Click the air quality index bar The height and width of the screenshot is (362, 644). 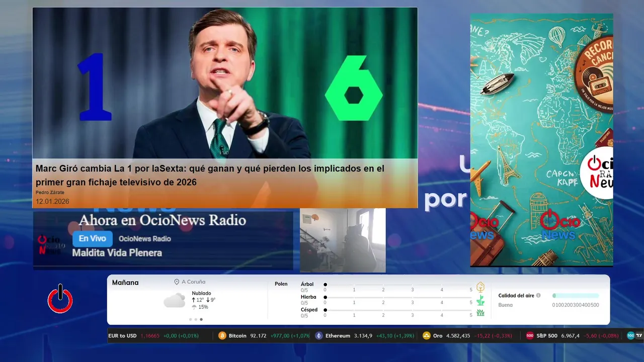tap(576, 296)
